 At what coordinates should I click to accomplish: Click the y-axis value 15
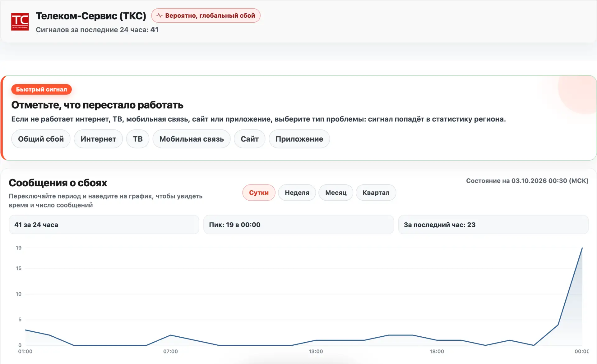tap(19, 268)
